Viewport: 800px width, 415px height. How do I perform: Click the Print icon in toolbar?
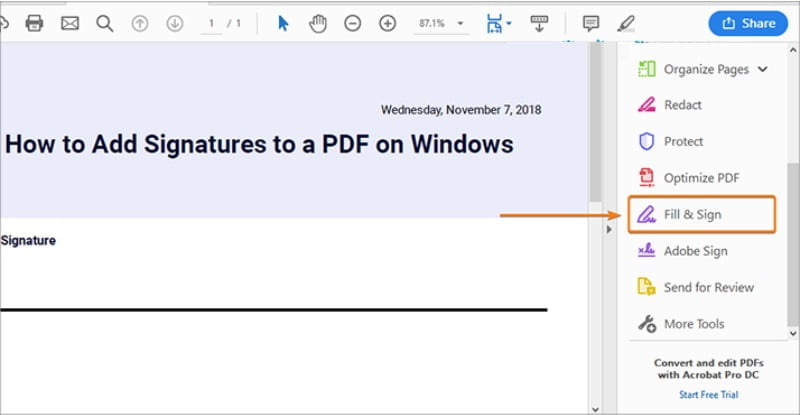click(x=34, y=23)
